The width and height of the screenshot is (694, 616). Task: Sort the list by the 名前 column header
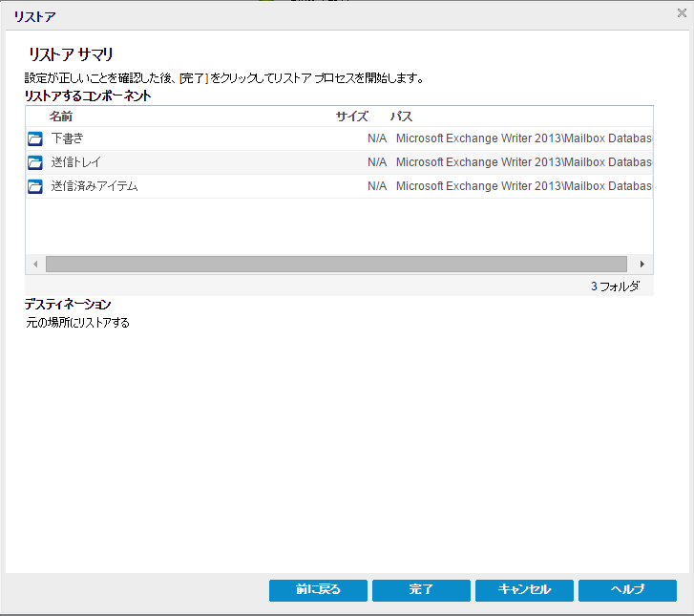[x=61, y=117]
